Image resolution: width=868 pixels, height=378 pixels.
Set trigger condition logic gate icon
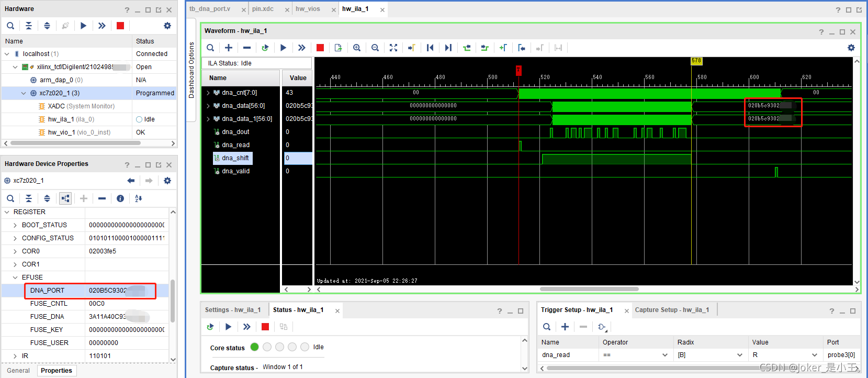click(x=602, y=327)
